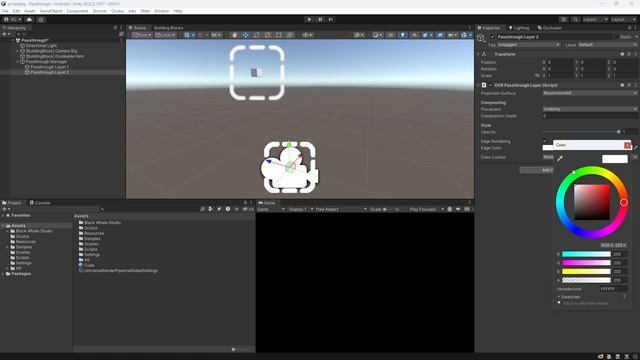Switch to the Console tab
640x360 pixels.
click(x=40, y=203)
